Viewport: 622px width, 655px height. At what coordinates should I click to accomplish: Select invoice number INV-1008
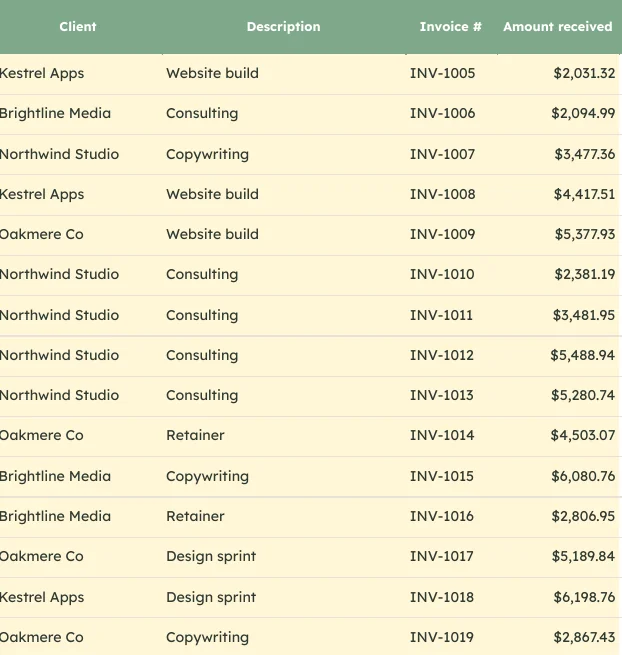click(442, 194)
